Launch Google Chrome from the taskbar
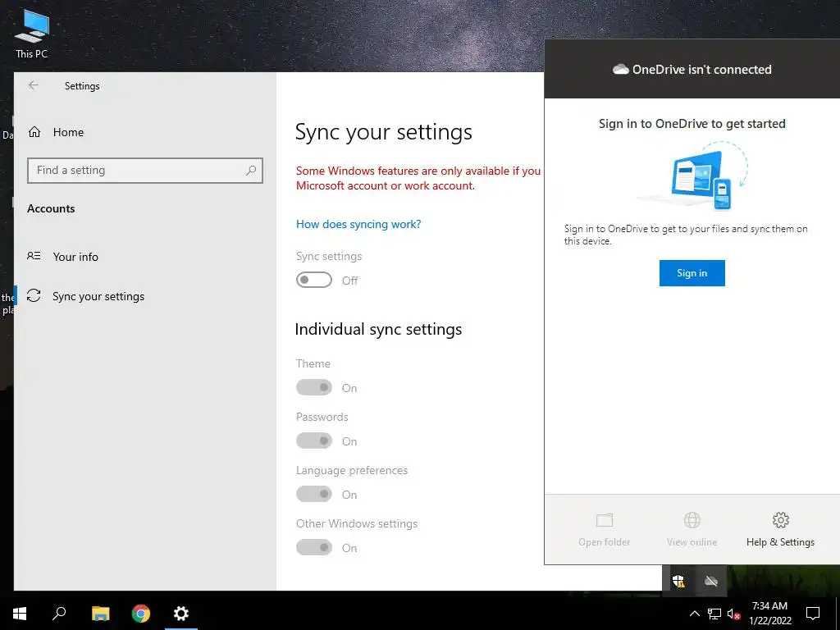Viewport: 840px width, 630px height. click(141, 614)
